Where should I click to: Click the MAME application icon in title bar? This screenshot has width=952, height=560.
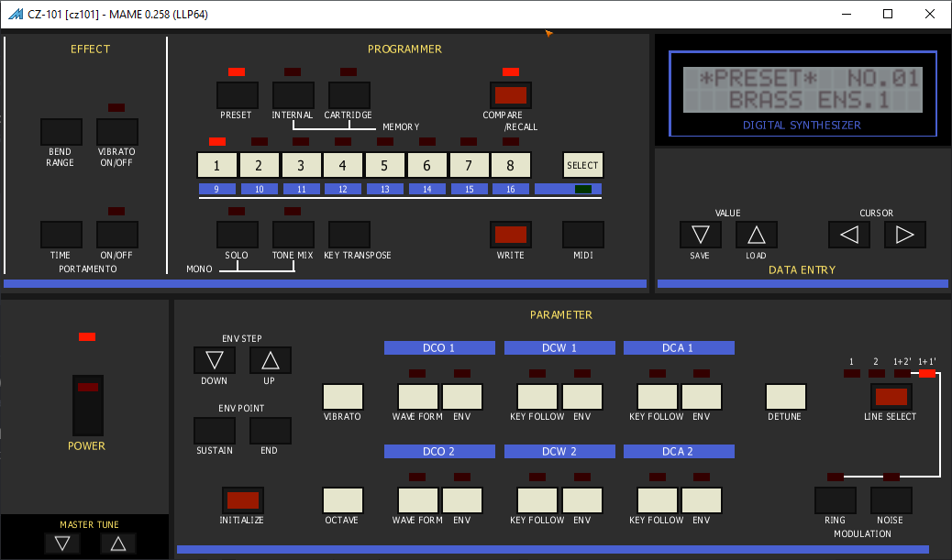(x=16, y=14)
